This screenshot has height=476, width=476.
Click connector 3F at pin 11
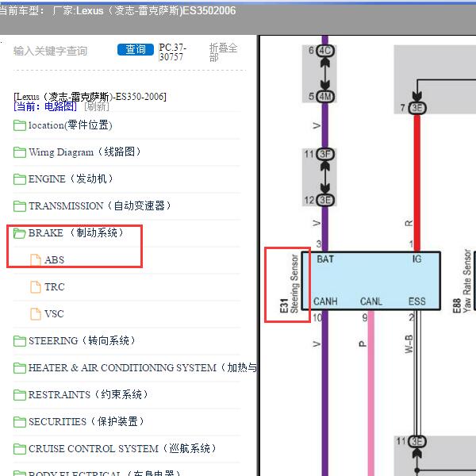[x=325, y=154]
